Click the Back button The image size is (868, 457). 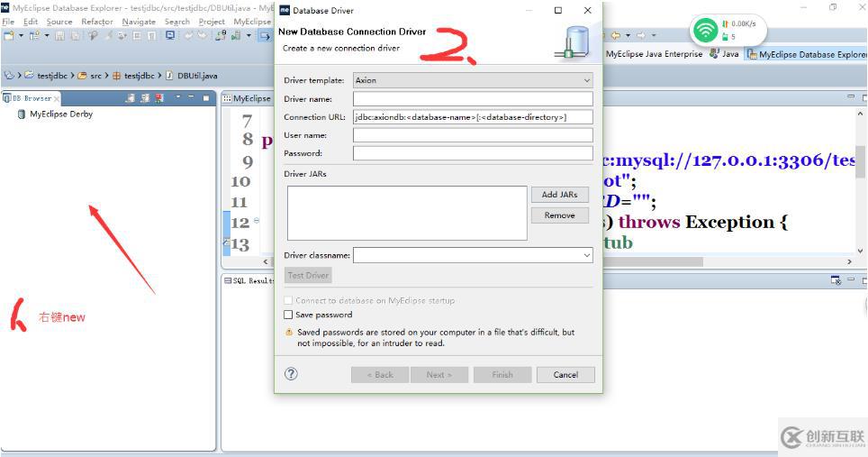tap(380, 374)
